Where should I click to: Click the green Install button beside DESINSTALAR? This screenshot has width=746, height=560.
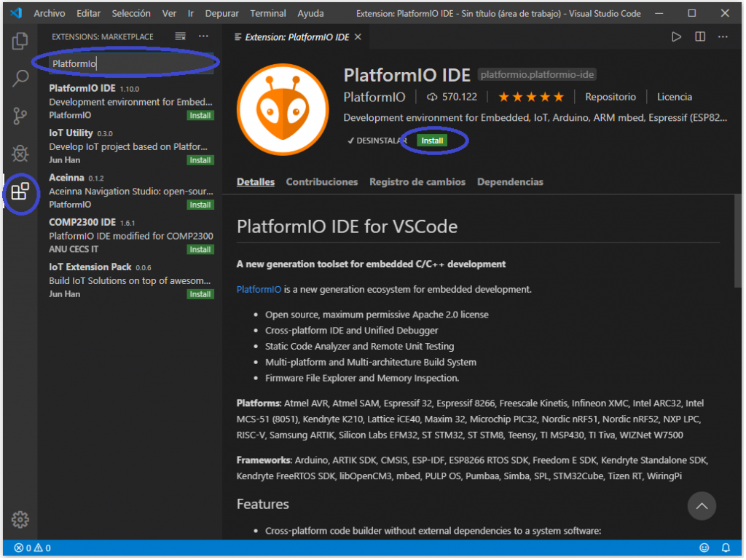click(432, 141)
